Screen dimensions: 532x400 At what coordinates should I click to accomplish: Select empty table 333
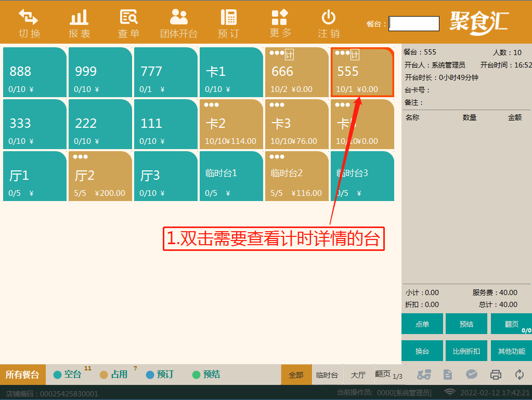(x=35, y=124)
